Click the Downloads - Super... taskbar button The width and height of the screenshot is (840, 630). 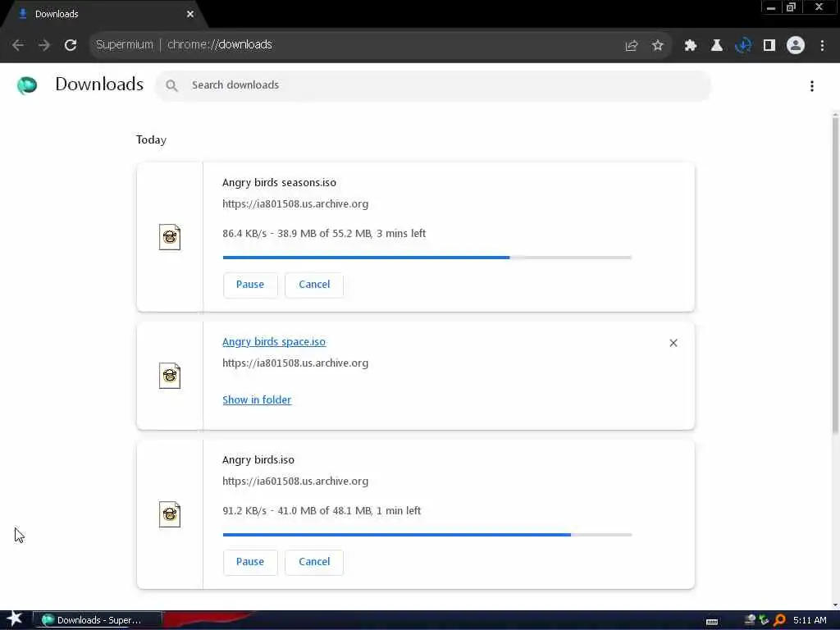pos(98,620)
